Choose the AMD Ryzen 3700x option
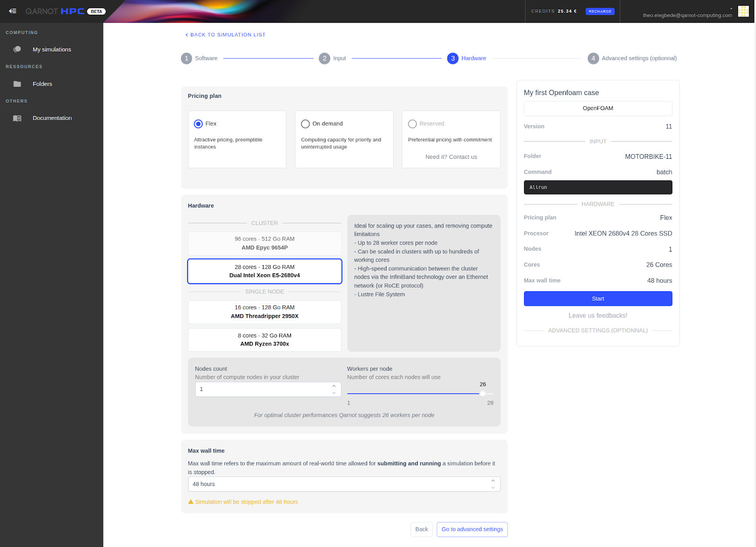The width and height of the screenshot is (756, 547). pos(265,340)
